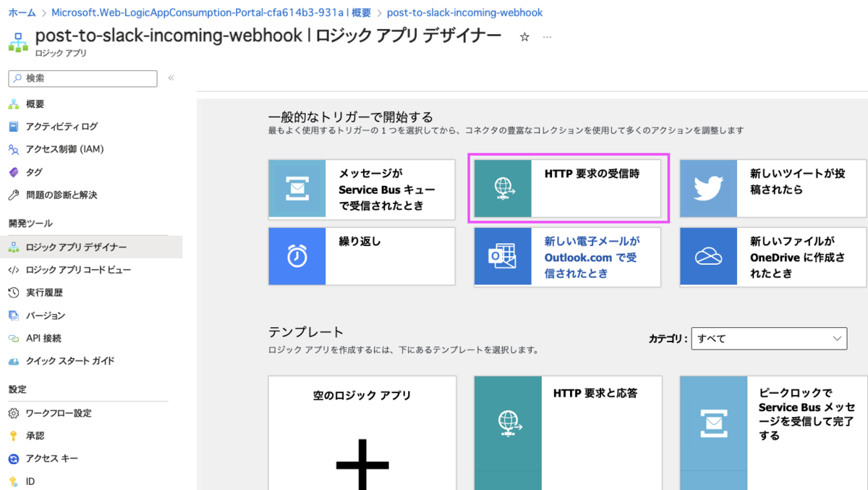Screen dimensions: 868x490
Task: Click 新しいファイルが OneDrive に作成されたとき text
Action: 797,257
